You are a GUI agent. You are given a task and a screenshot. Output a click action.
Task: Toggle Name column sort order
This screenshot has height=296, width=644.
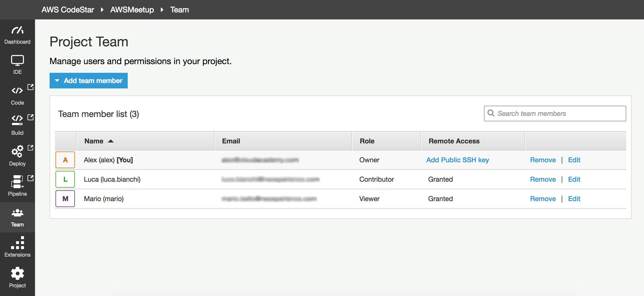[x=111, y=141]
